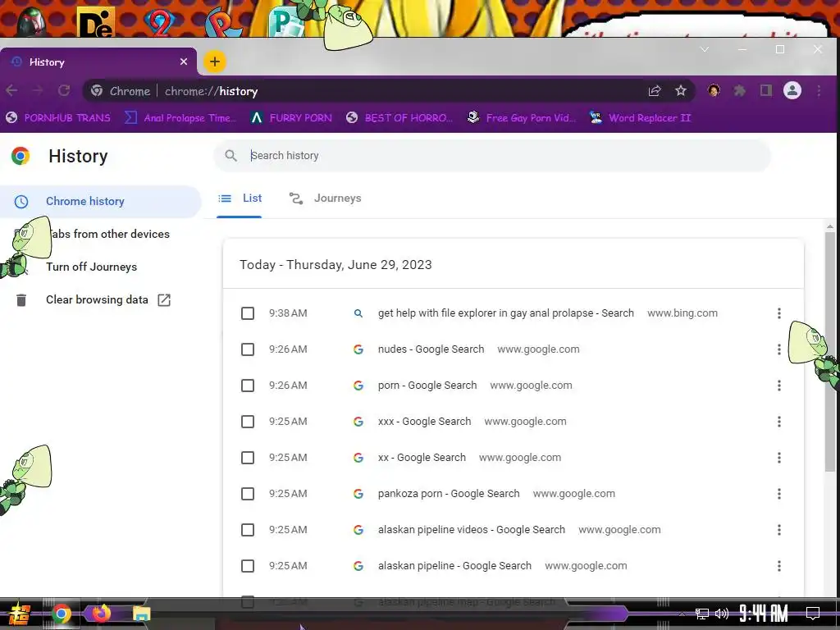
Task: Open the notification center icon
Action: pyautogui.click(x=813, y=613)
